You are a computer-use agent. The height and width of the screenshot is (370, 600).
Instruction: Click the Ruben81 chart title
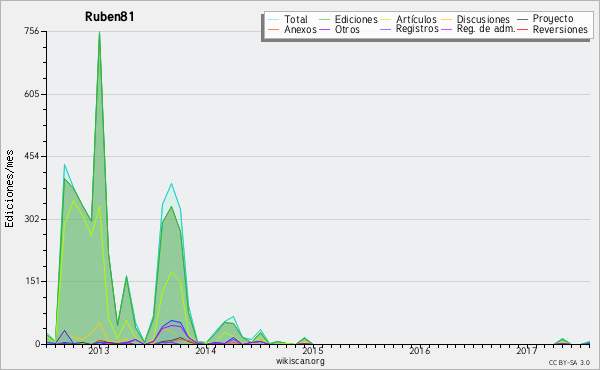[x=109, y=17]
